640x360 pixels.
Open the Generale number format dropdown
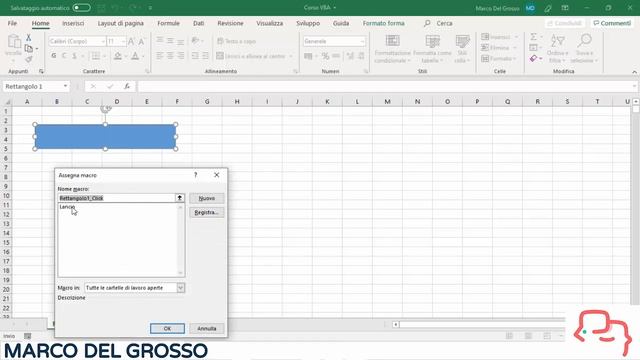coord(362,41)
